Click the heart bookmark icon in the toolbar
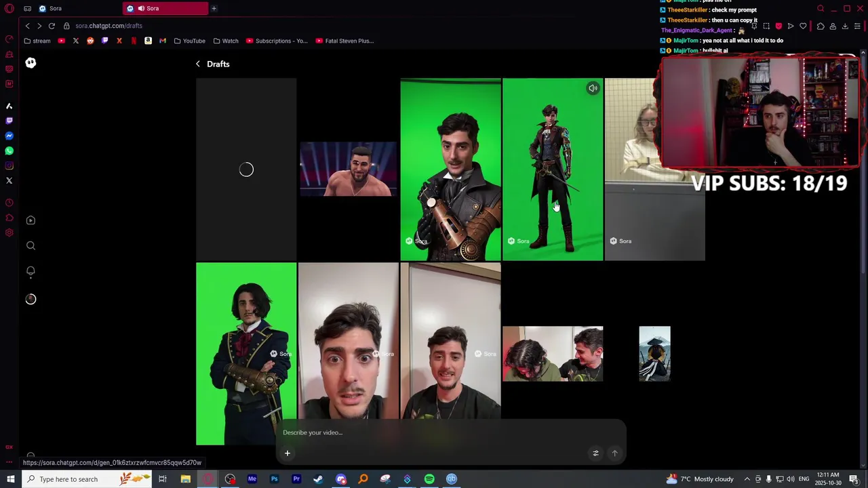The image size is (868, 488). pos(803,26)
